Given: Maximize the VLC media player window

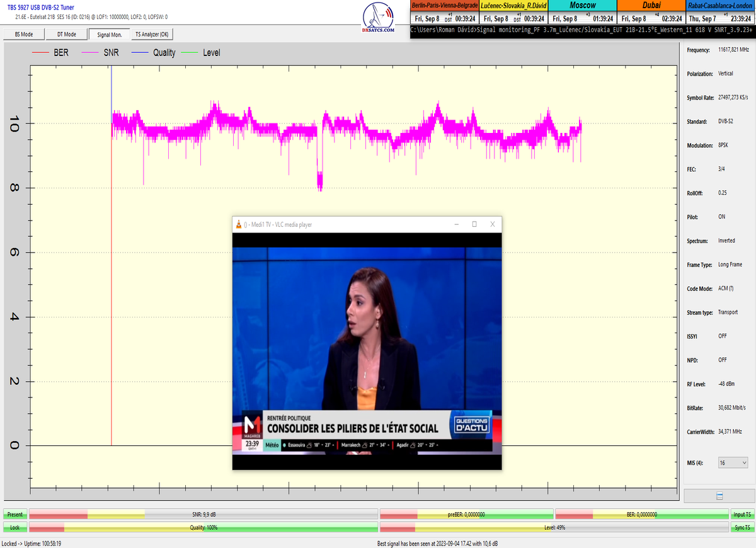Looking at the screenshot, I should (x=474, y=224).
